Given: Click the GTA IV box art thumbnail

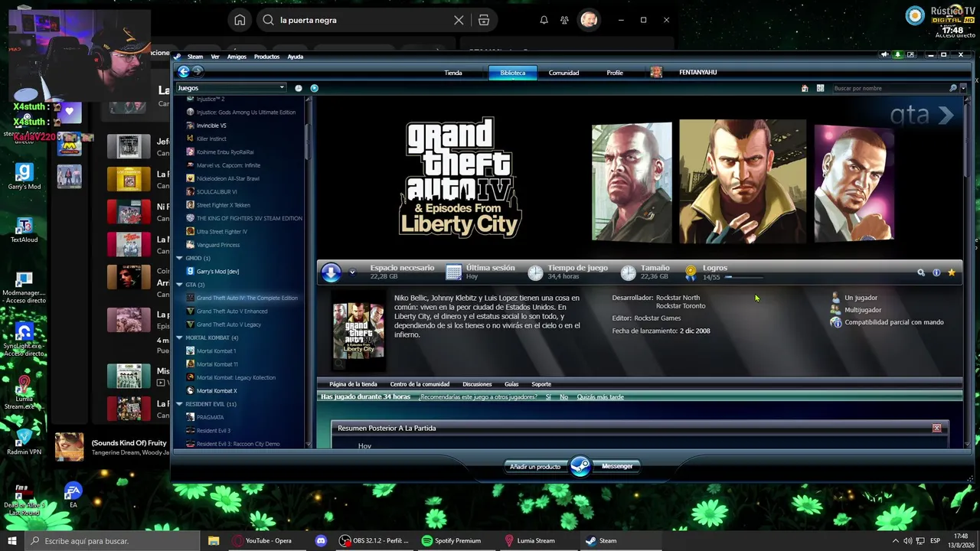Looking at the screenshot, I should 358,331.
